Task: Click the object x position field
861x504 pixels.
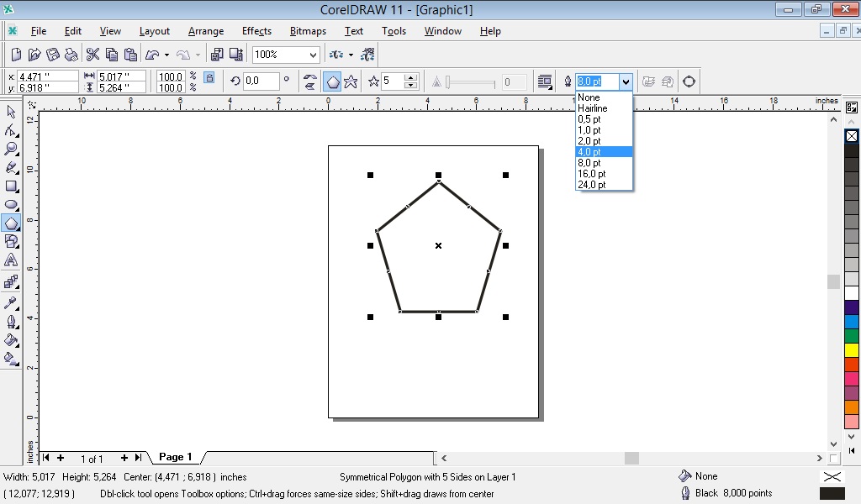Action: pyautogui.click(x=48, y=76)
